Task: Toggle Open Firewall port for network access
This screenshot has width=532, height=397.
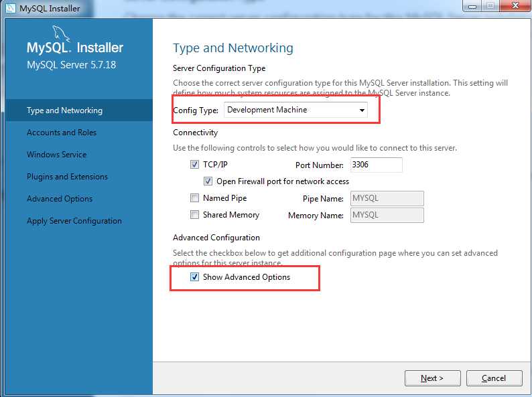Action: pyautogui.click(x=208, y=181)
